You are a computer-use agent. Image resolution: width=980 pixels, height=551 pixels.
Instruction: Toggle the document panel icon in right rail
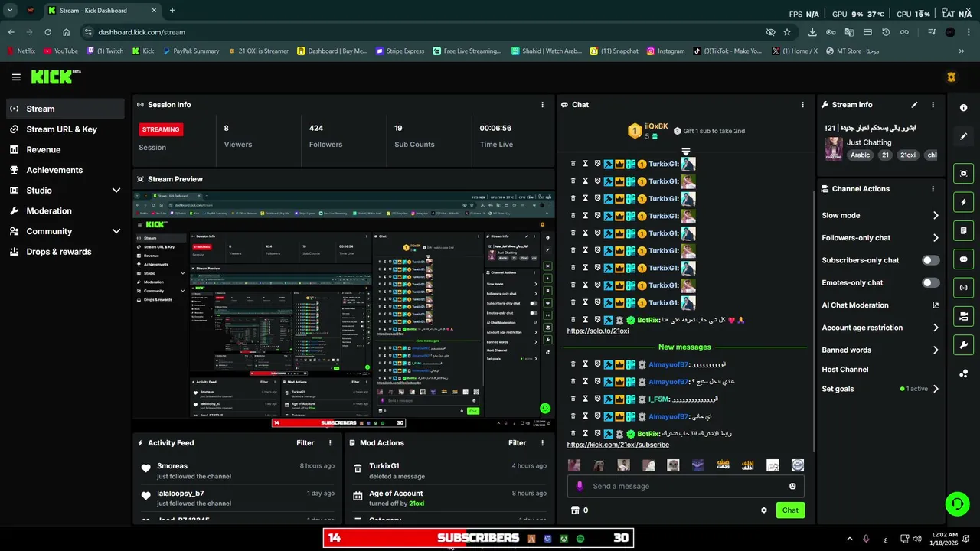(x=964, y=230)
